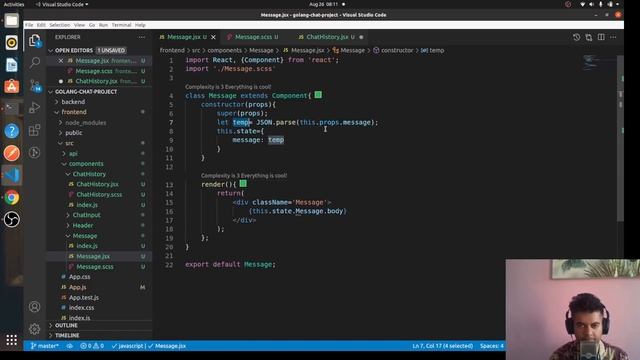The height and width of the screenshot is (360, 640).
Task: Open Run and Debug view
Action: 35,108
